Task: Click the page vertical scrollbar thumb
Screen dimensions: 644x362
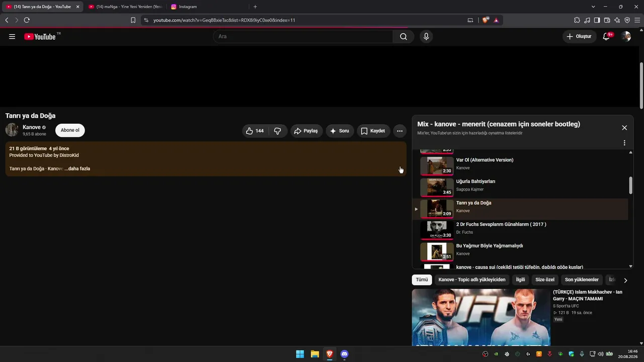Action: tap(641, 85)
